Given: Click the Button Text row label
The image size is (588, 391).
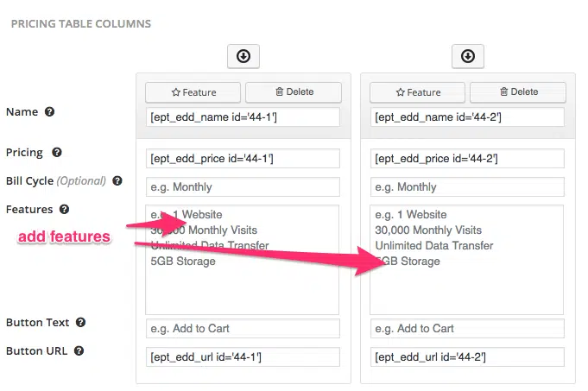Looking at the screenshot, I should pos(37,323).
